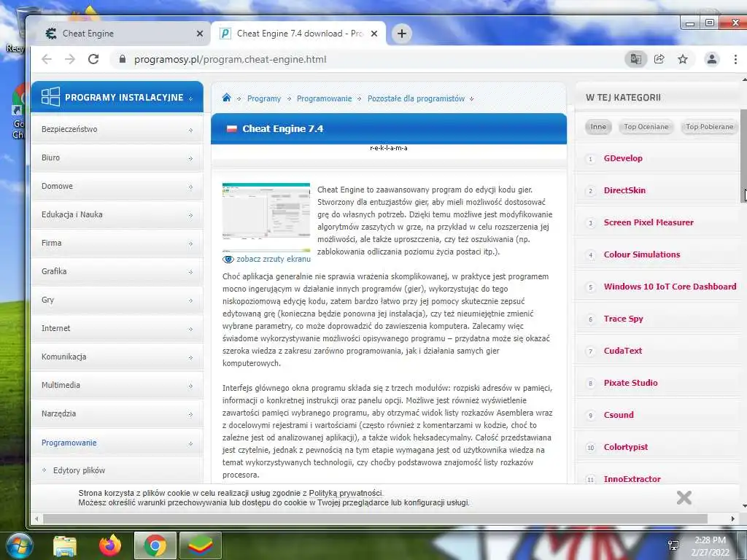747x560 pixels.
Task: Open a new tab with the plus button
Action: pyautogui.click(x=402, y=34)
